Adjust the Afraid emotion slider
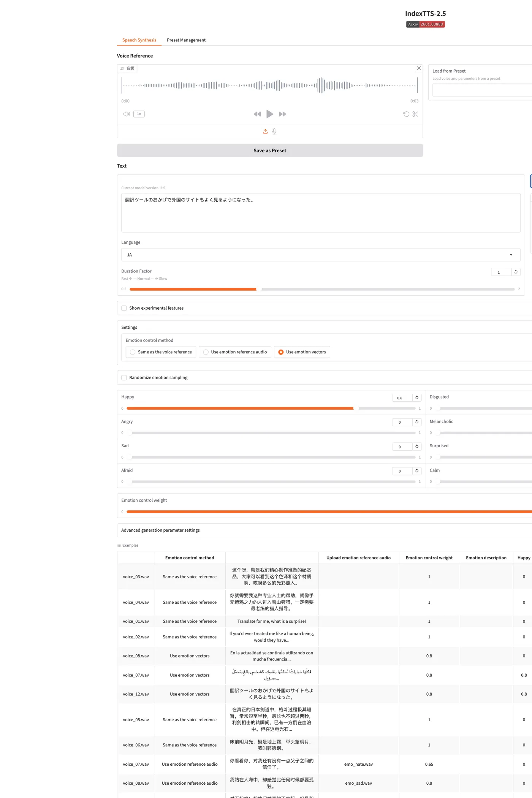This screenshot has width=532, height=798. (x=271, y=481)
